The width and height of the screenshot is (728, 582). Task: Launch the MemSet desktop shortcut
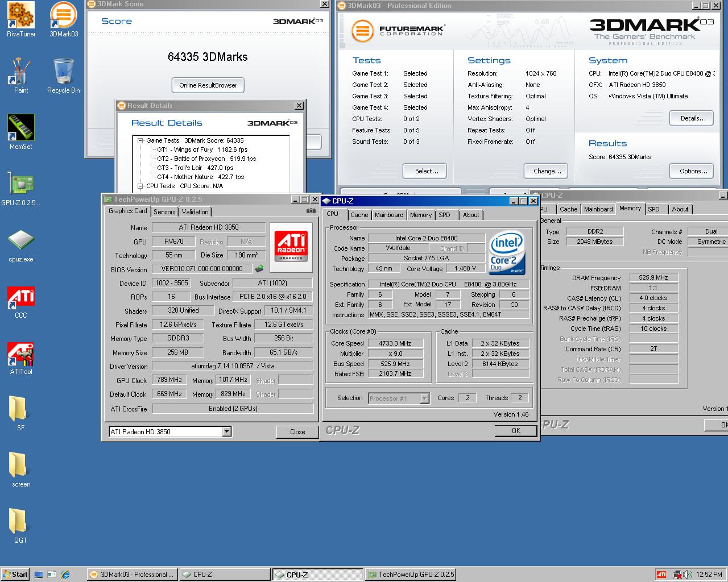point(21,132)
